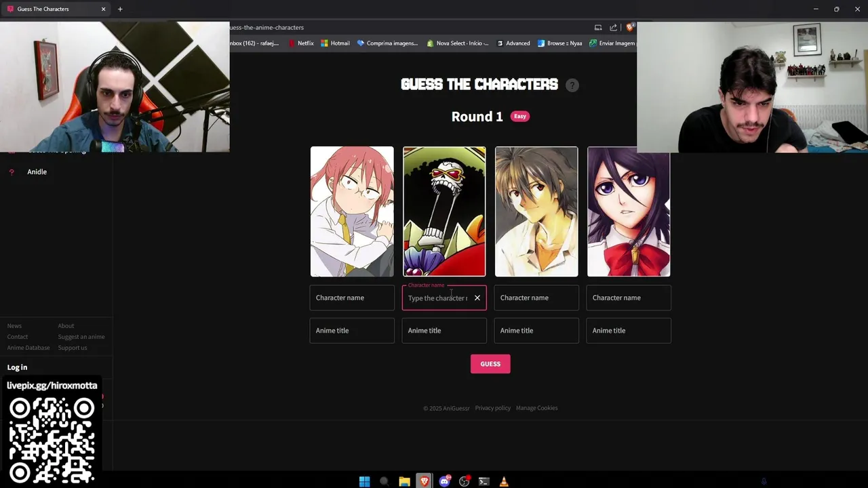Open VLC media player from the taskbar
868x488 pixels.
(504, 481)
